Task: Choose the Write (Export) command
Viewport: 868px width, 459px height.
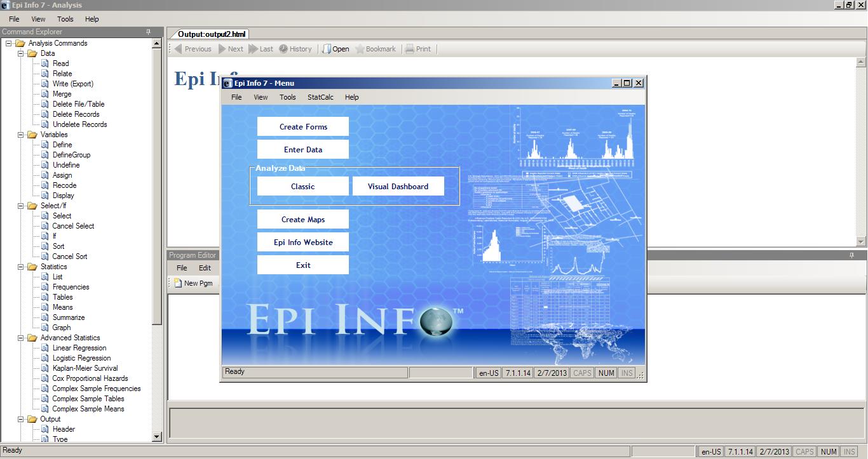Action: [x=73, y=84]
